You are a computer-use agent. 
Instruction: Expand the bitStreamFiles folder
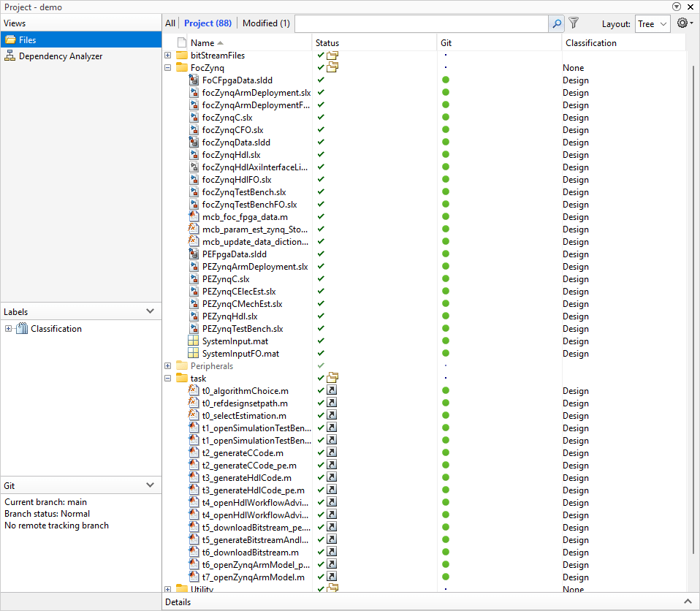pyautogui.click(x=168, y=56)
